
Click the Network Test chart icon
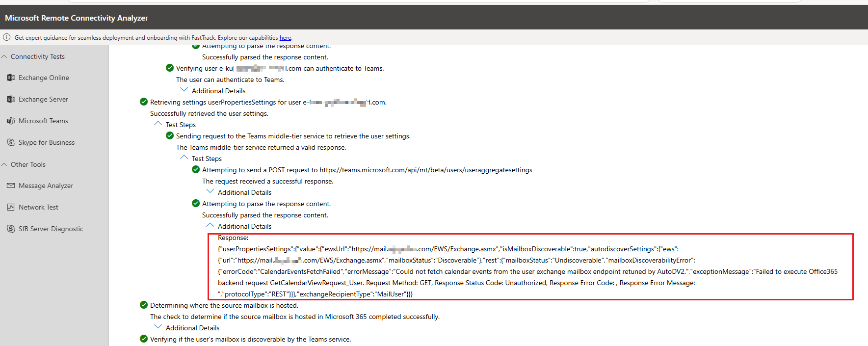click(11, 207)
